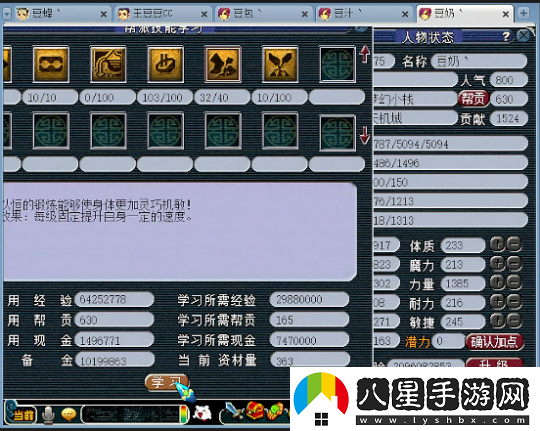540x431 pixels.
Task: Click the red up arrow in skill list
Action: click(365, 54)
